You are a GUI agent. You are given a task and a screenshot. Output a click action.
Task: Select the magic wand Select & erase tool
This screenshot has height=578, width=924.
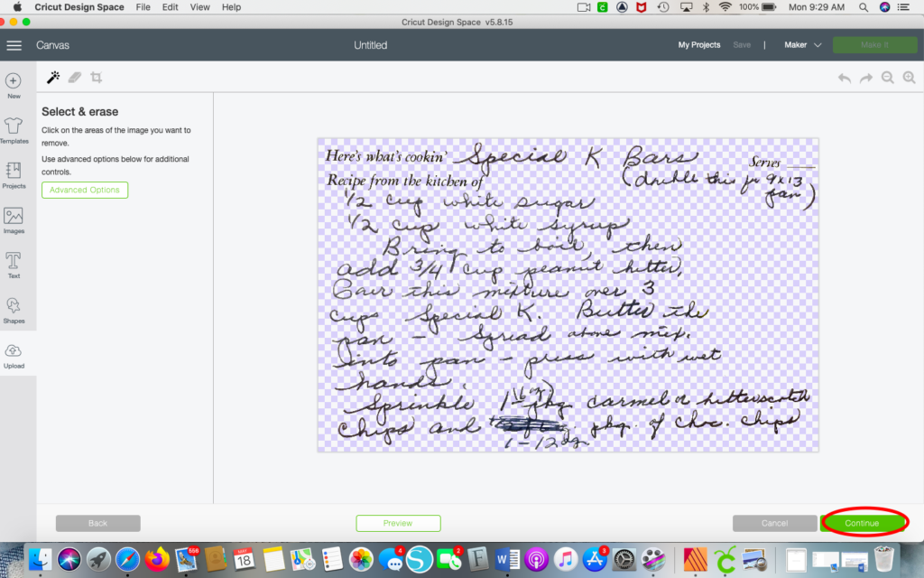pyautogui.click(x=53, y=78)
